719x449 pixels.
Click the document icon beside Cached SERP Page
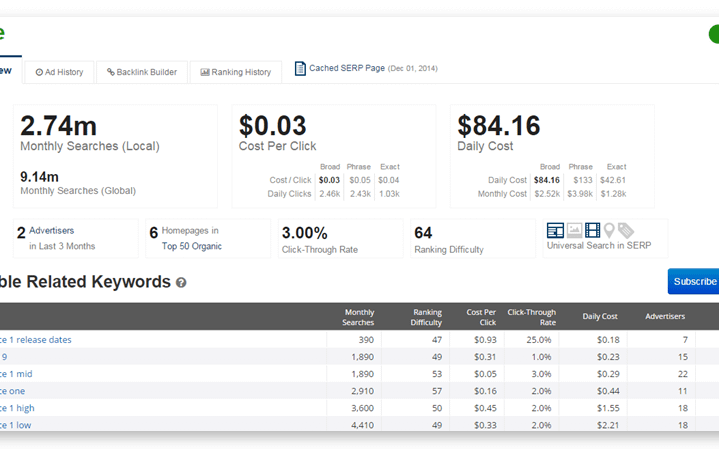[300, 68]
